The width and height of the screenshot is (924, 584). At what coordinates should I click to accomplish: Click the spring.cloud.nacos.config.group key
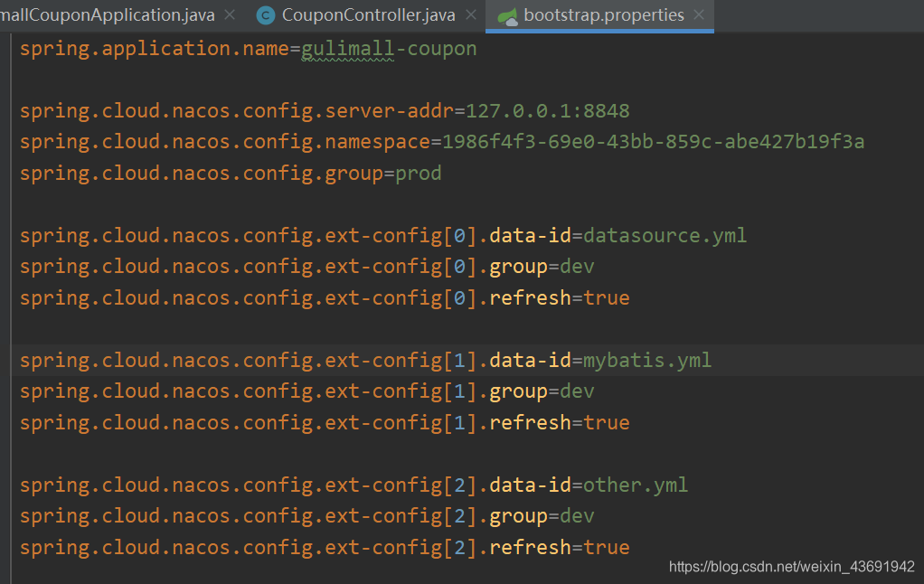(x=202, y=174)
